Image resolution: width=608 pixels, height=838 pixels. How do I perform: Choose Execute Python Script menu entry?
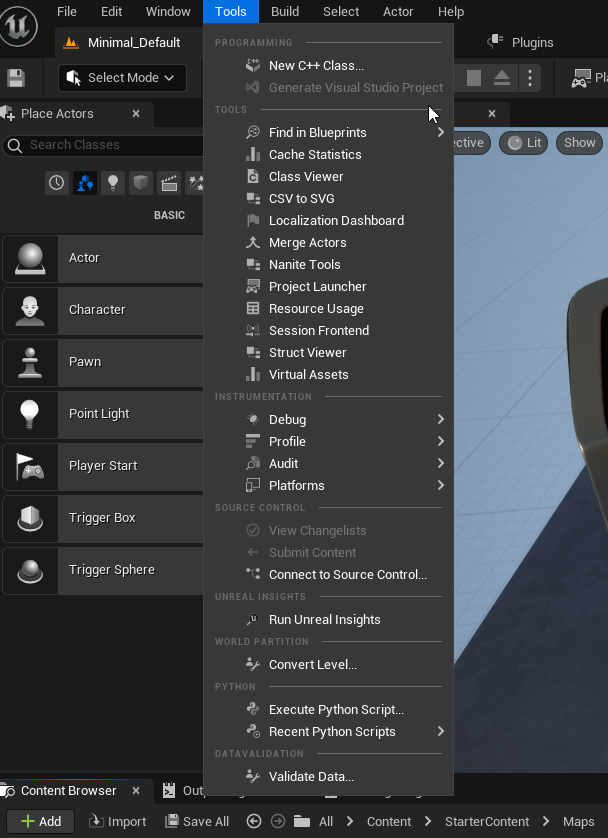(x=328, y=709)
